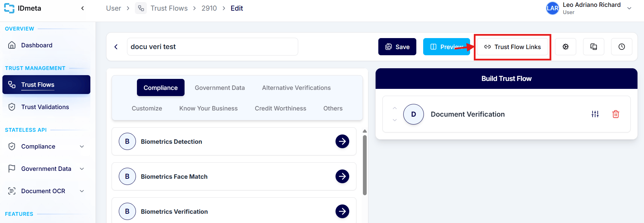Click the duplicate flow icon

coord(594,47)
